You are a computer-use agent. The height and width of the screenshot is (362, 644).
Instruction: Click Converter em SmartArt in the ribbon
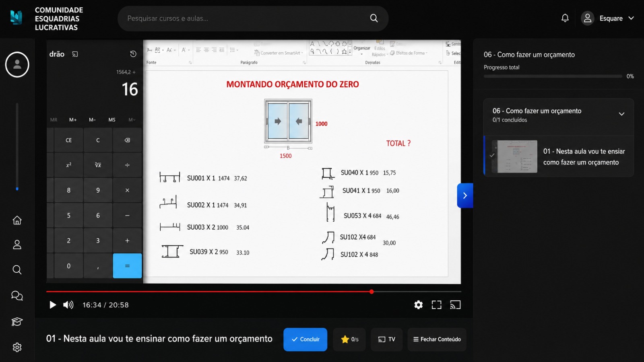coord(279,53)
